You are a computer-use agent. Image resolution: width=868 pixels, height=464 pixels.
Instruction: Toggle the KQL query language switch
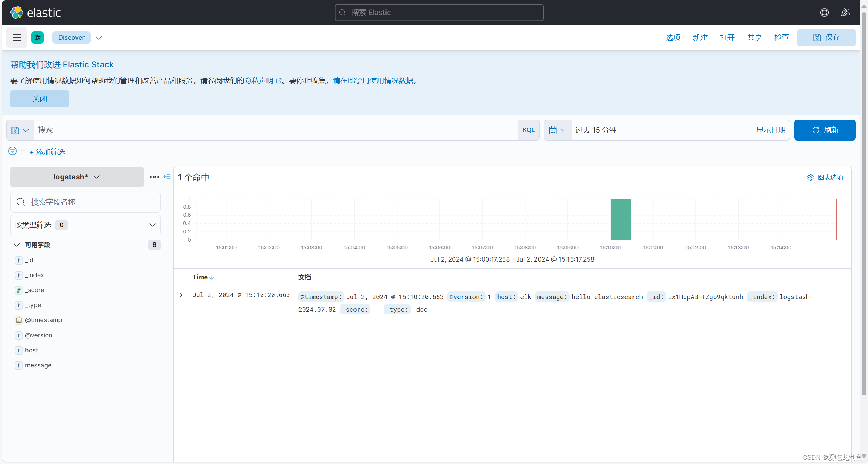coord(528,130)
